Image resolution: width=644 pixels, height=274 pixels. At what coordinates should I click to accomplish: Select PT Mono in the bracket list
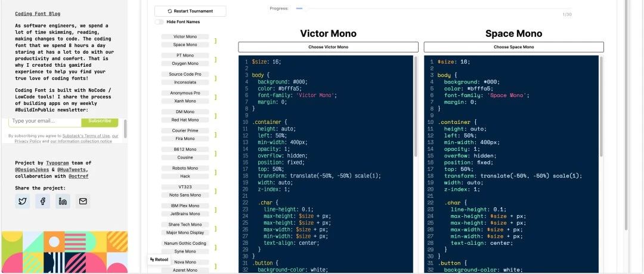pyautogui.click(x=185, y=55)
